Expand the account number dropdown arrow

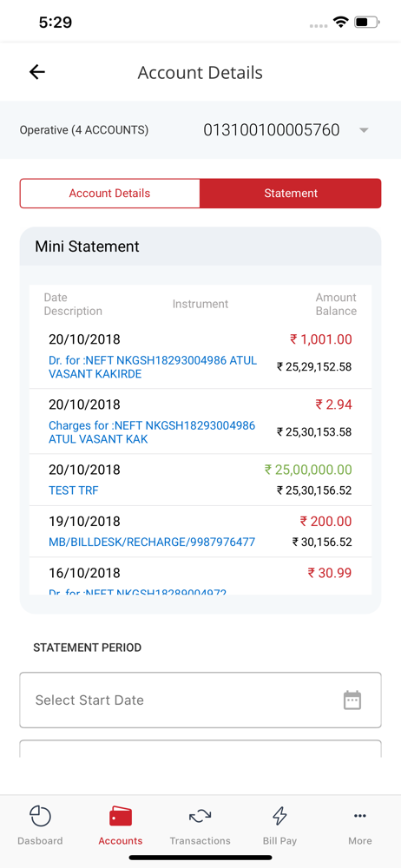364,130
